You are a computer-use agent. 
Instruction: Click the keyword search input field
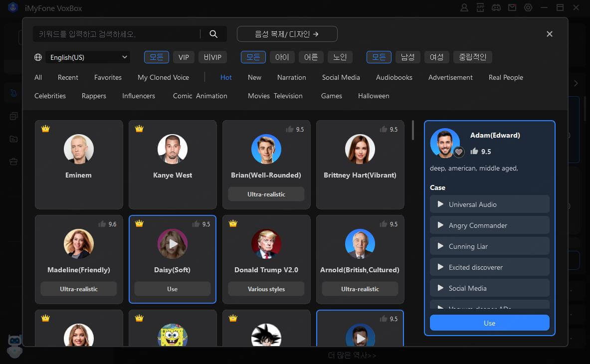coord(117,34)
